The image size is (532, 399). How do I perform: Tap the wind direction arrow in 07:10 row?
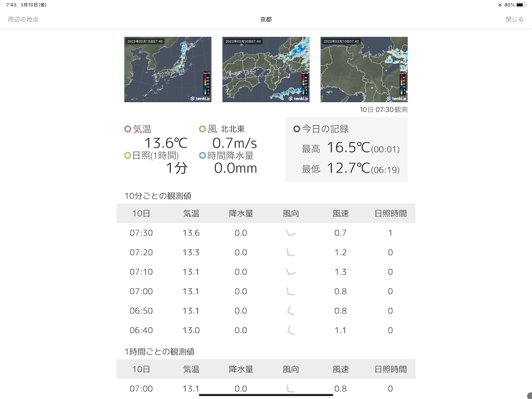[290, 272]
